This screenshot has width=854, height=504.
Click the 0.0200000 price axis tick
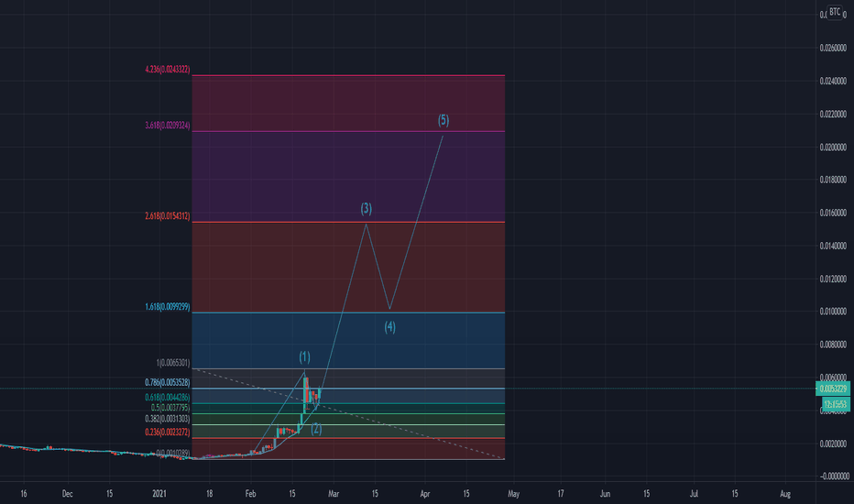click(833, 148)
